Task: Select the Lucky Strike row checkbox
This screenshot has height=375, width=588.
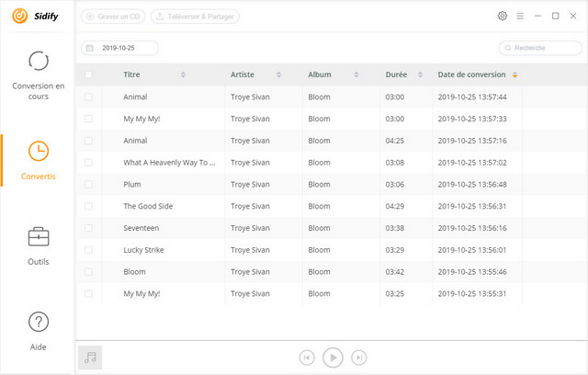Action: [x=89, y=250]
